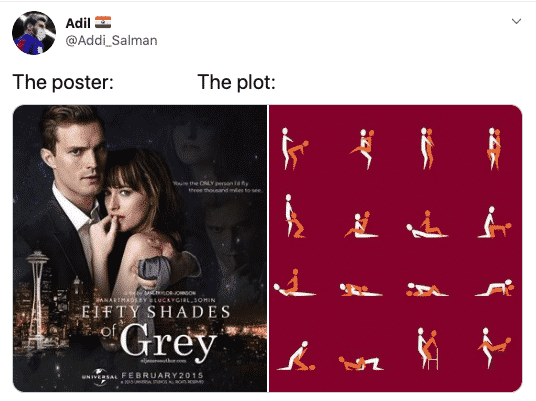Click the FIFTY SHADES text on poster
This screenshot has height=401, width=536.
coord(156,312)
